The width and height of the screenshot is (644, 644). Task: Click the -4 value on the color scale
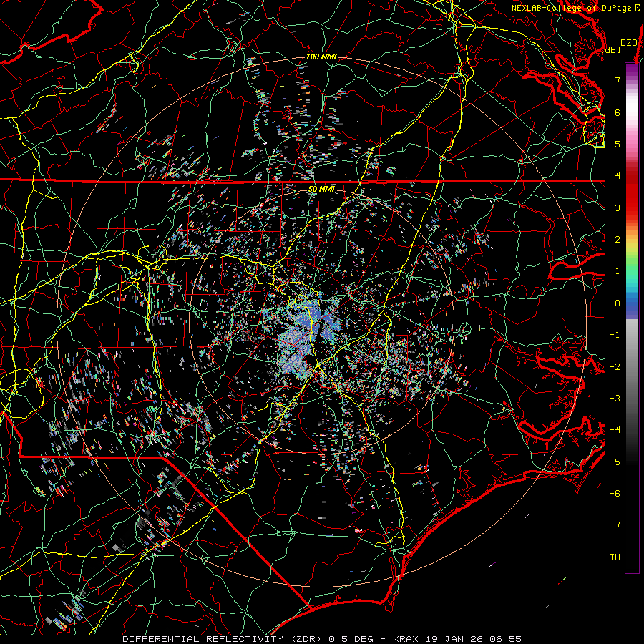point(615,430)
